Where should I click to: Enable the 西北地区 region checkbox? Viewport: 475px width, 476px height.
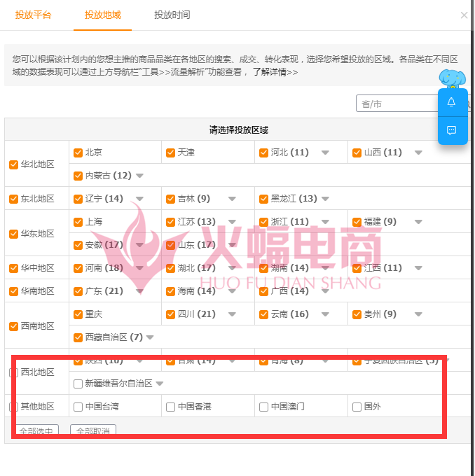tap(13, 372)
